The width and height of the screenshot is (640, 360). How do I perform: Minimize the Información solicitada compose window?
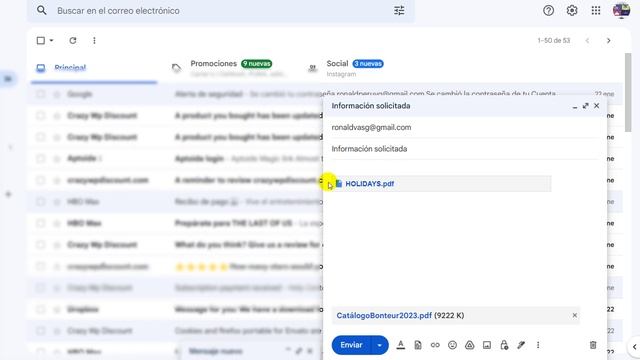pos(575,106)
